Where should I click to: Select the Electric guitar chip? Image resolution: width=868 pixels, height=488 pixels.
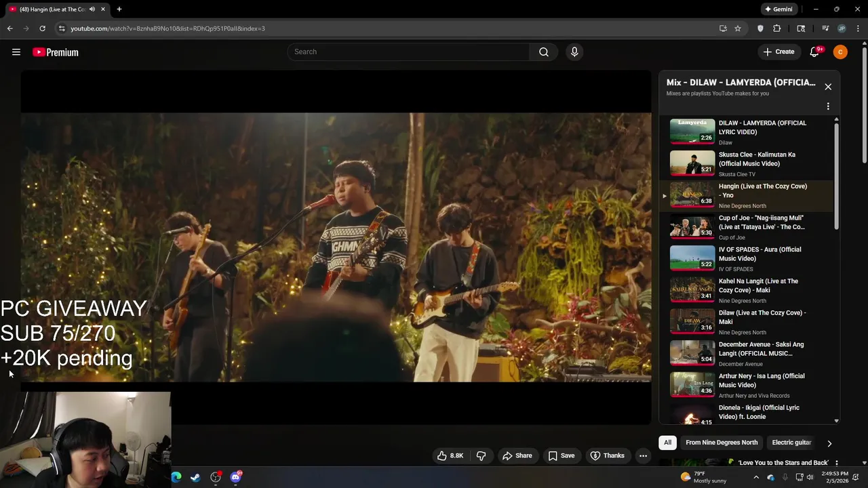coord(791,443)
